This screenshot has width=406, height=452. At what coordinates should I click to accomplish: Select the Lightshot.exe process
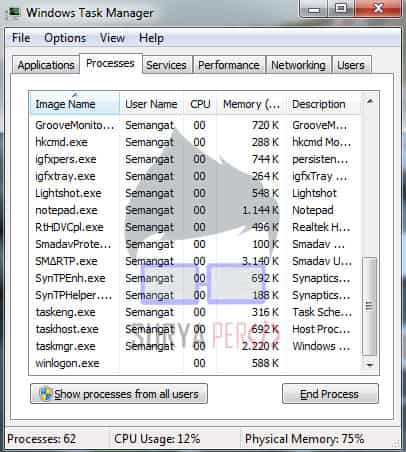(194, 193)
